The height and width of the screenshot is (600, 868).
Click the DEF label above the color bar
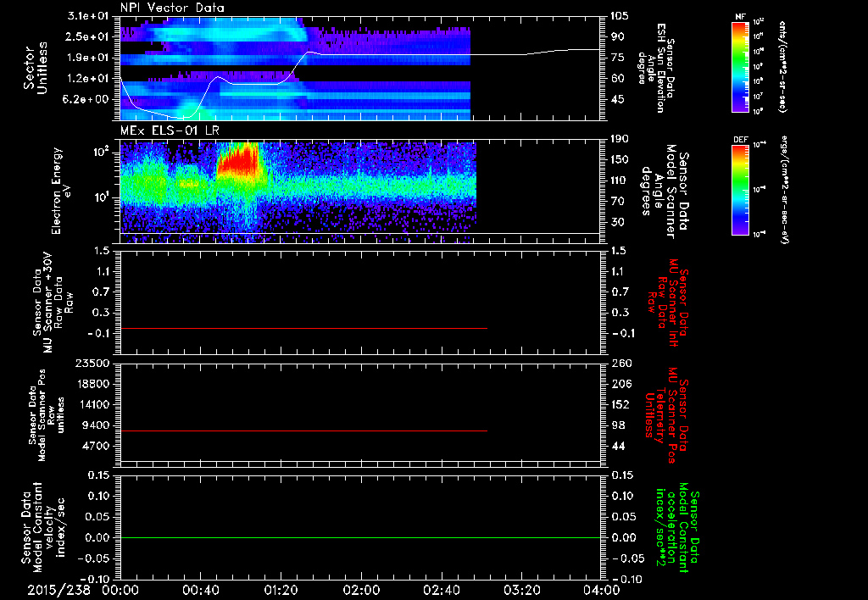[740, 140]
